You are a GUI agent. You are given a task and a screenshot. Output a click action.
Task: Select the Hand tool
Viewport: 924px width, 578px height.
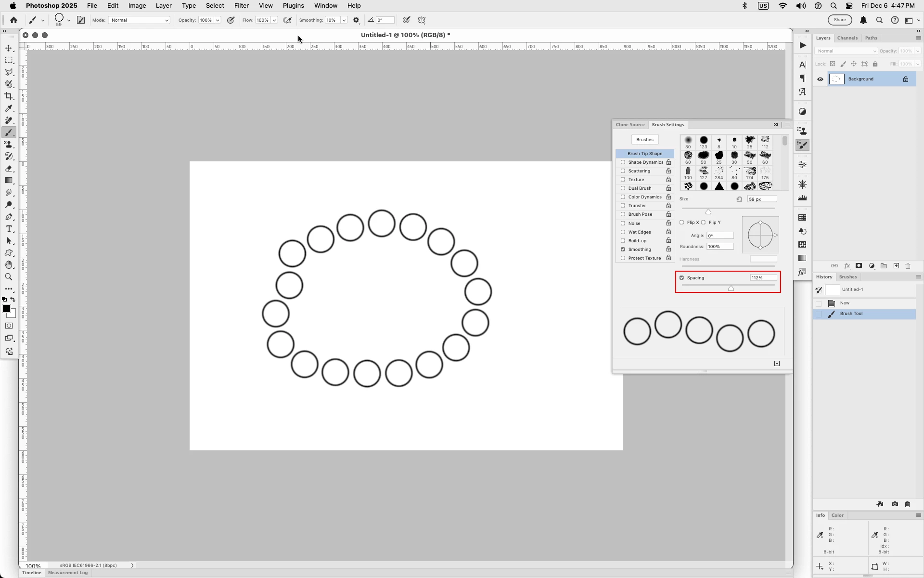click(9, 265)
